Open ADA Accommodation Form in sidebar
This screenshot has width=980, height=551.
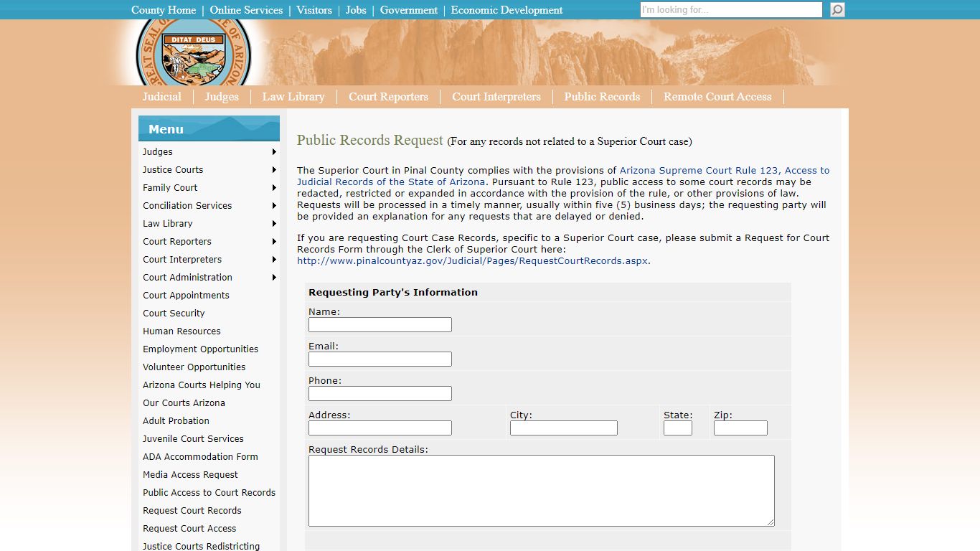click(200, 457)
